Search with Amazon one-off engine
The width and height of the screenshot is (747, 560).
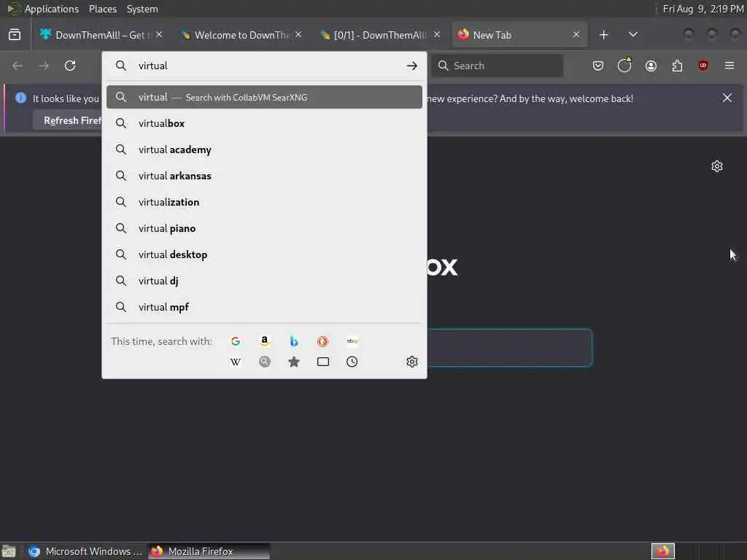[x=264, y=341]
